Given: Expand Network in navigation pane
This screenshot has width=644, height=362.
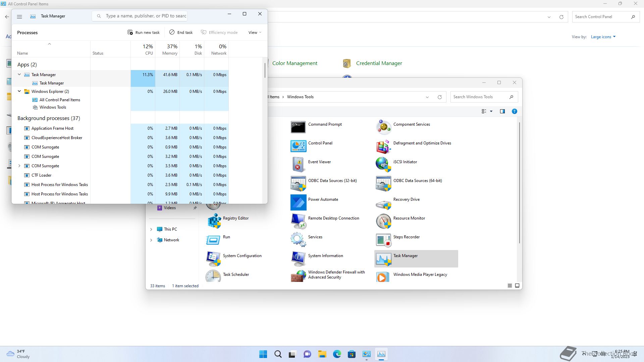Looking at the screenshot, I should coord(151,240).
